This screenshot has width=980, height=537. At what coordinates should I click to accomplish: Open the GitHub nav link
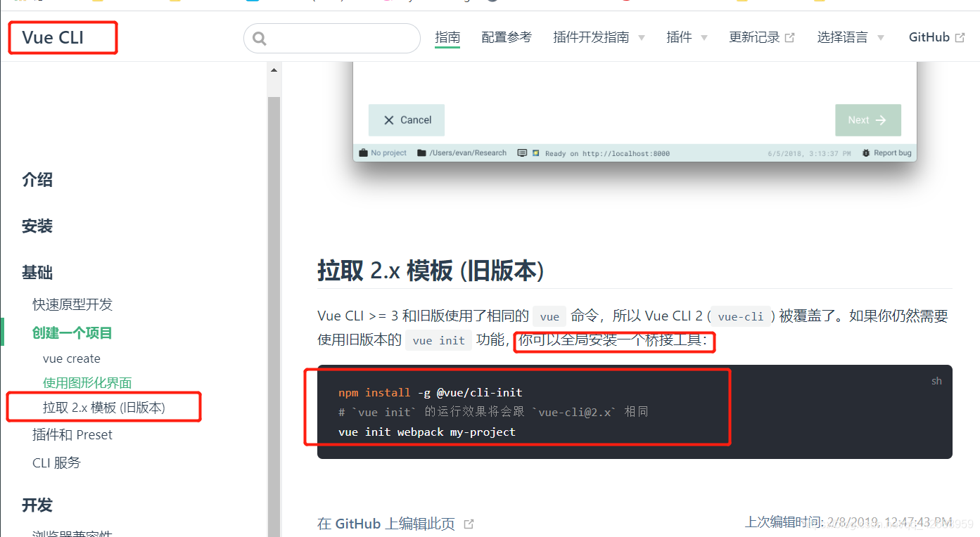936,37
